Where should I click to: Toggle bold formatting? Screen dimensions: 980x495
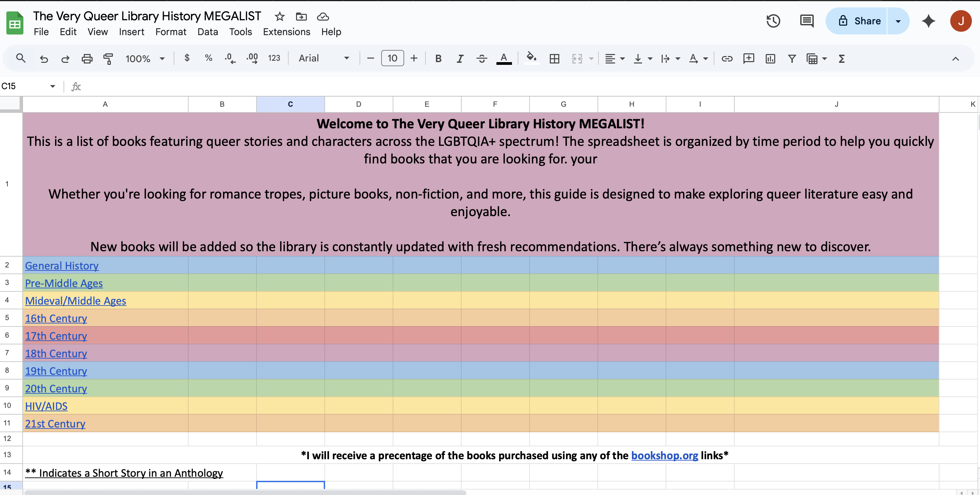coord(438,58)
